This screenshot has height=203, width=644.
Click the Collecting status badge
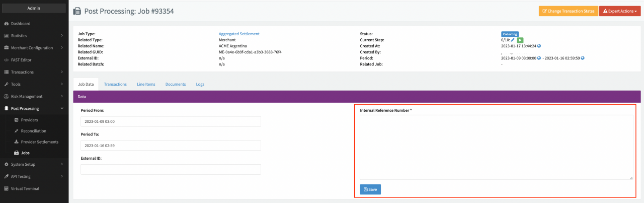[x=510, y=34]
